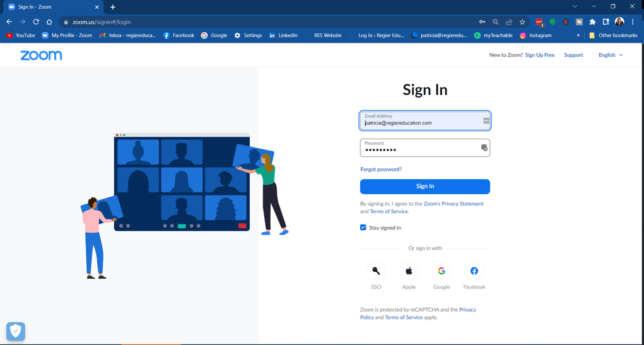The width and height of the screenshot is (644, 345).
Task: Open the Google bookmark
Action: tap(214, 35)
